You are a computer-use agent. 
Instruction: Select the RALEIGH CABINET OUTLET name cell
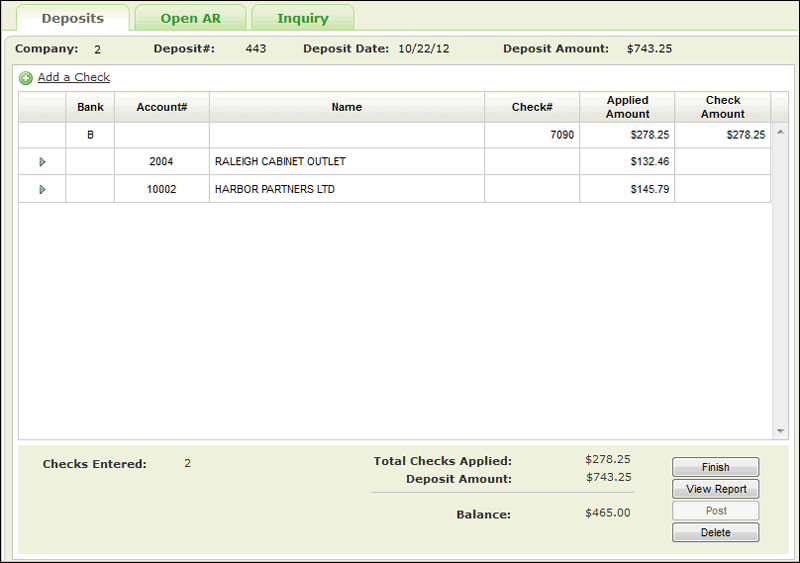(x=347, y=161)
